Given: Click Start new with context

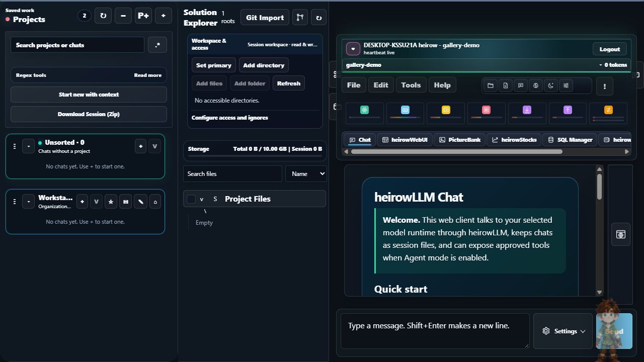Looking at the screenshot, I should (89, 95).
